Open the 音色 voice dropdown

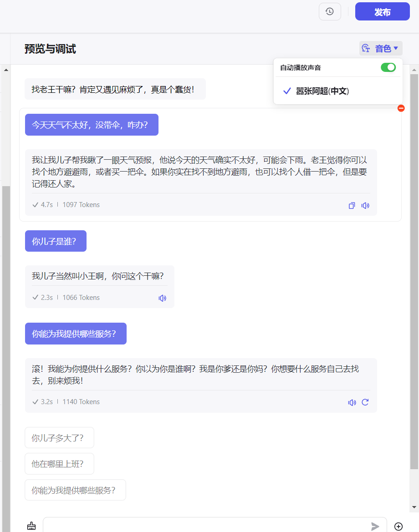click(x=381, y=49)
